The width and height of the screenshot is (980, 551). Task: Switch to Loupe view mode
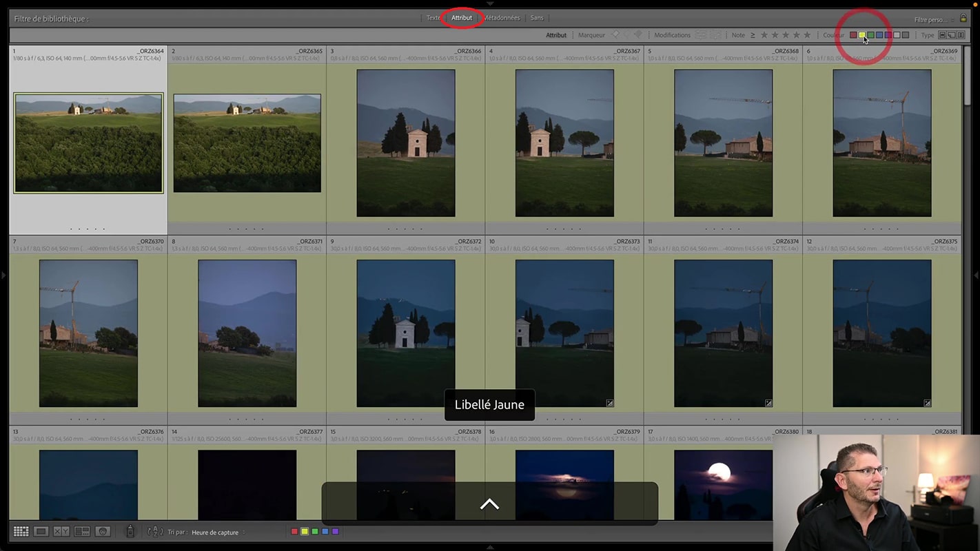point(41,531)
